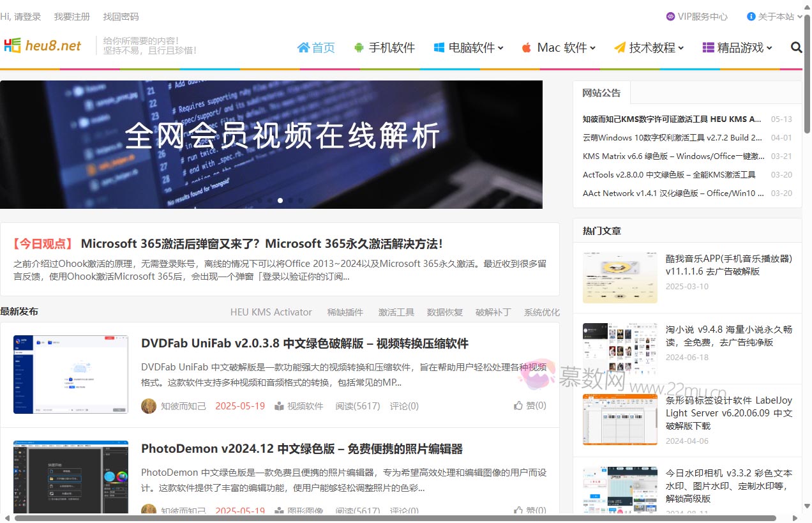Expand the 关于本站 dropdown

(x=780, y=17)
